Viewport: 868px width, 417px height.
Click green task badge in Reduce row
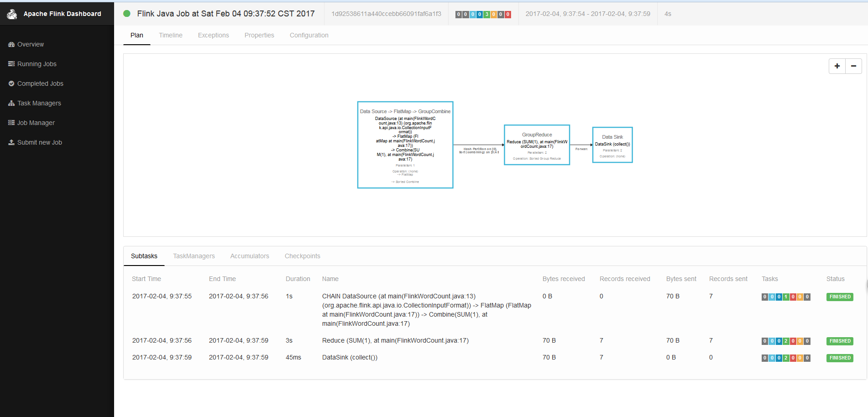pyautogui.click(x=786, y=341)
